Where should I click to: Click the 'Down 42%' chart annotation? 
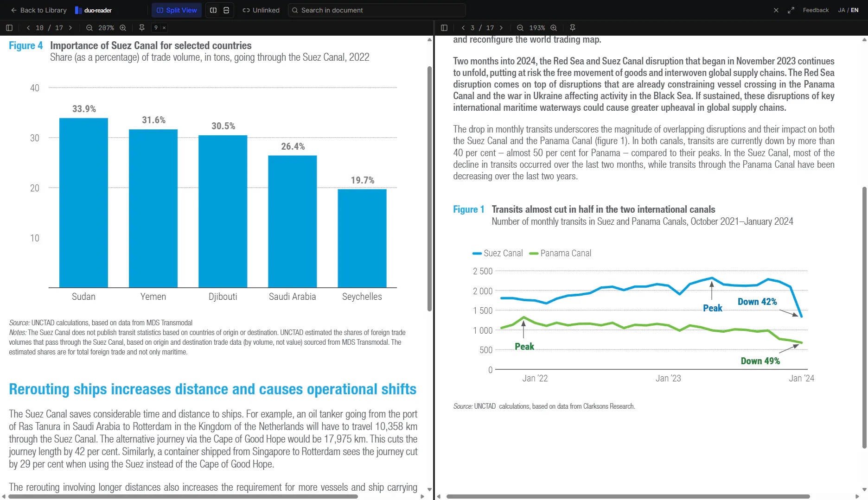(757, 302)
